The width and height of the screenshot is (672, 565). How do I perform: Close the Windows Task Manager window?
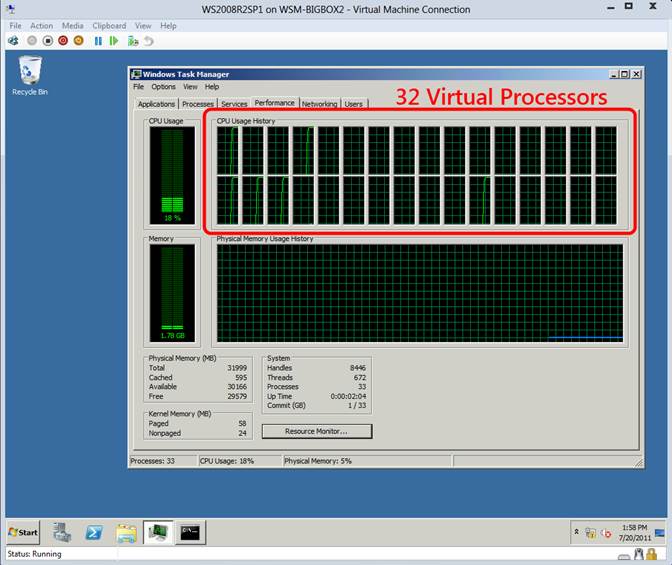pos(637,74)
